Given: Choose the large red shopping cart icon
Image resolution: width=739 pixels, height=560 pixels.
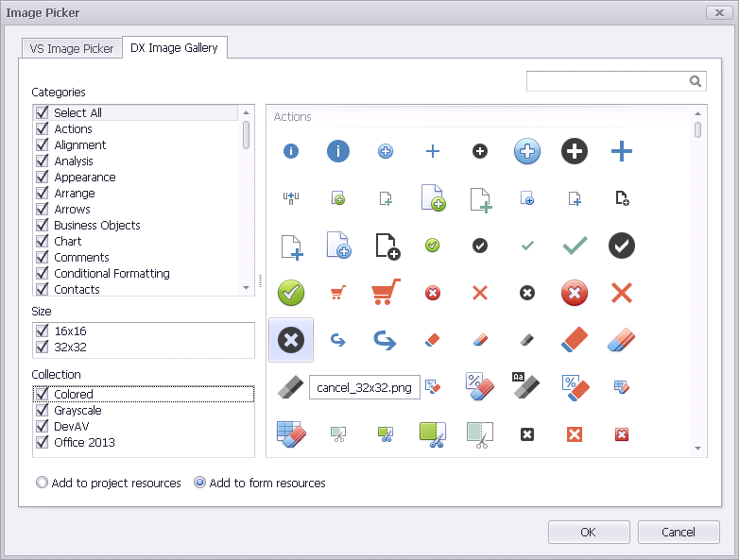Looking at the screenshot, I should click(x=386, y=293).
